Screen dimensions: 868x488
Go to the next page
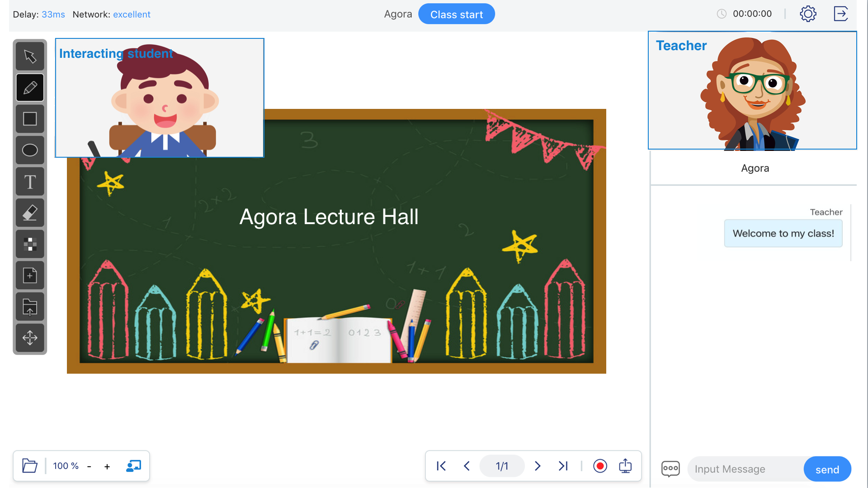tap(538, 466)
